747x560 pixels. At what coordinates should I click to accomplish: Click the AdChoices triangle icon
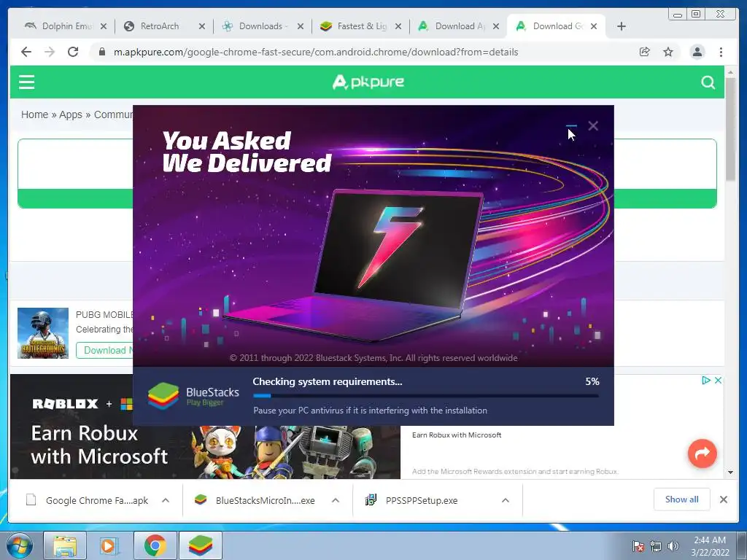tap(706, 380)
